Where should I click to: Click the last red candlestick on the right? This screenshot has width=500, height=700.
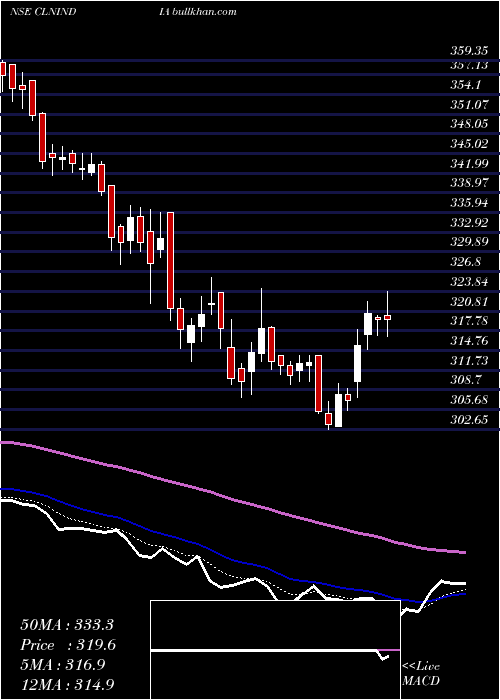tap(388, 317)
